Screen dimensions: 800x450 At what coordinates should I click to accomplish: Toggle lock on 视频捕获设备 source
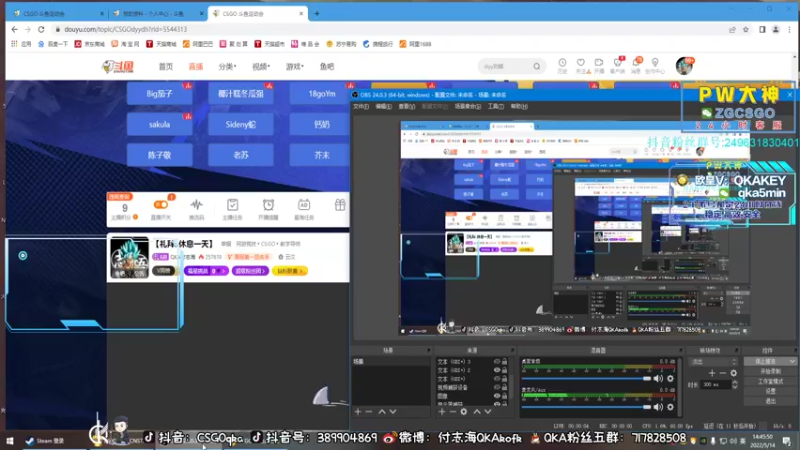pos(505,387)
